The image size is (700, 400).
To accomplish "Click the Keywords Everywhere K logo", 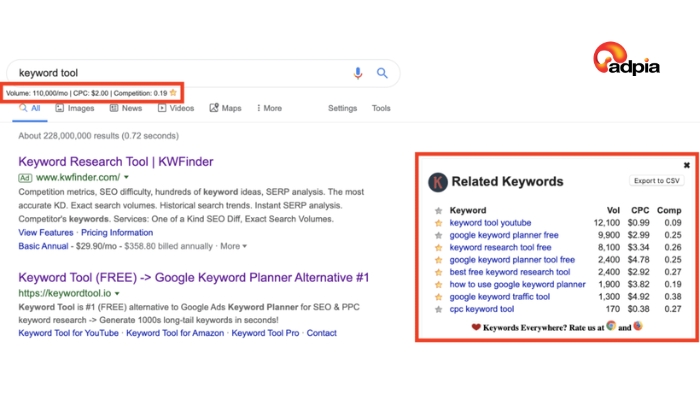I will [x=438, y=182].
